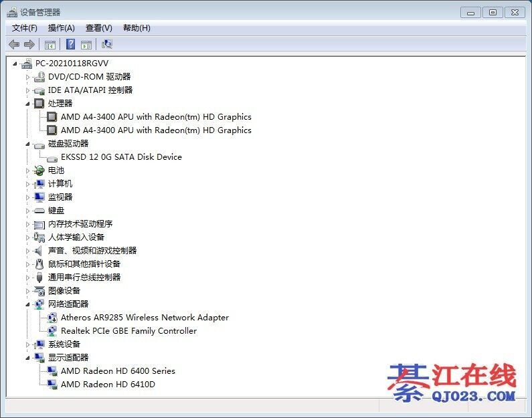This screenshot has width=532, height=418.
Task: Click the 人体学输入设备 category icon
Action: pyautogui.click(x=39, y=237)
